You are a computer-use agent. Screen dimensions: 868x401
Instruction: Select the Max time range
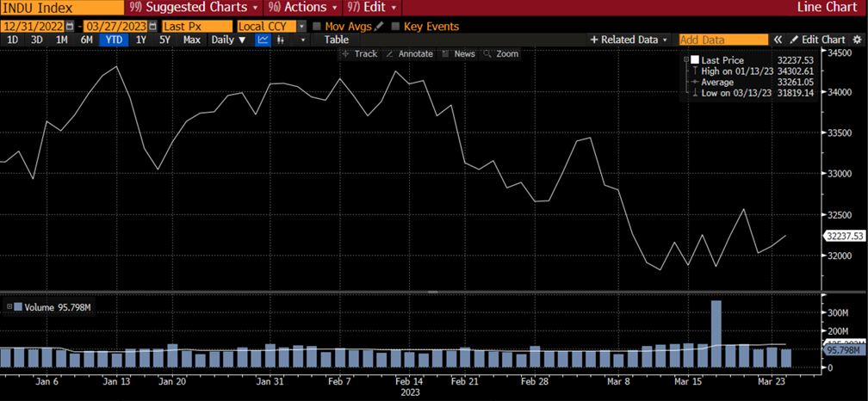(x=192, y=40)
